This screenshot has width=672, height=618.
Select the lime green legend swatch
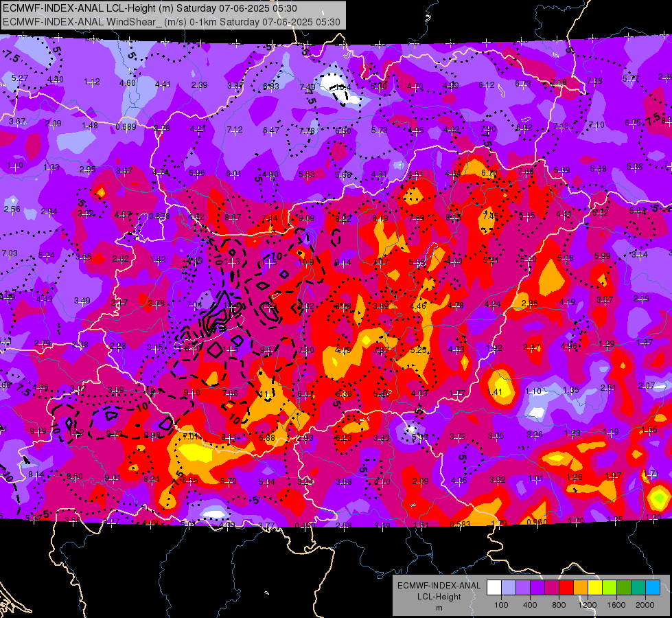coord(610,588)
